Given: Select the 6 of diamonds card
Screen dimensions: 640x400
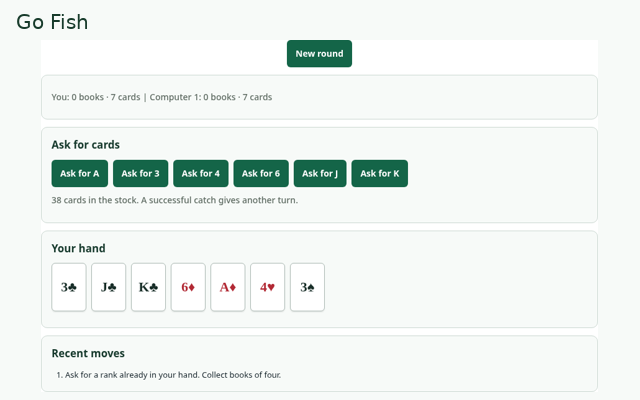Looking at the screenshot, I should point(188,287).
